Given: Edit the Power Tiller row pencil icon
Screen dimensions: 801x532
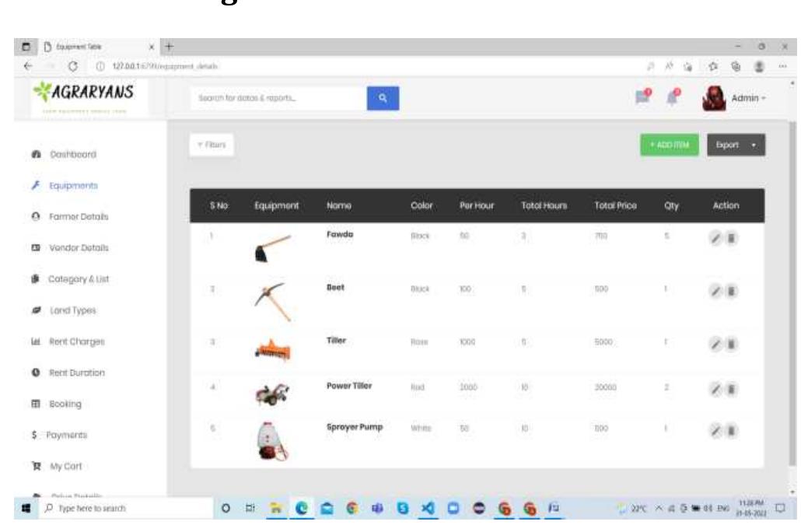Looking at the screenshot, I should point(715,390).
